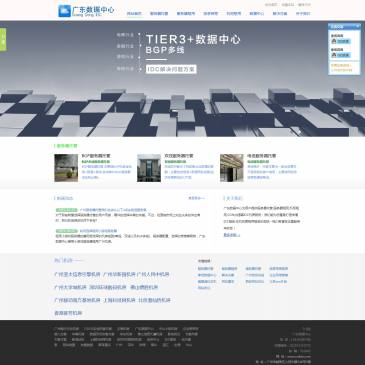Open the hot data-center link beginning with 北京
Image resolution: width=365 pixels, height=365 pixels.
click(154, 300)
